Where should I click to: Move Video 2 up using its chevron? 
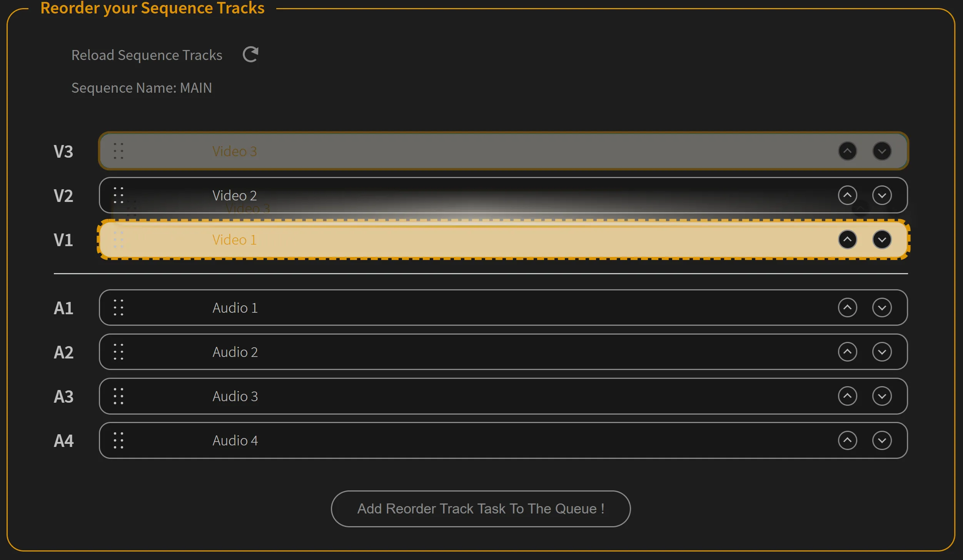[x=848, y=195]
